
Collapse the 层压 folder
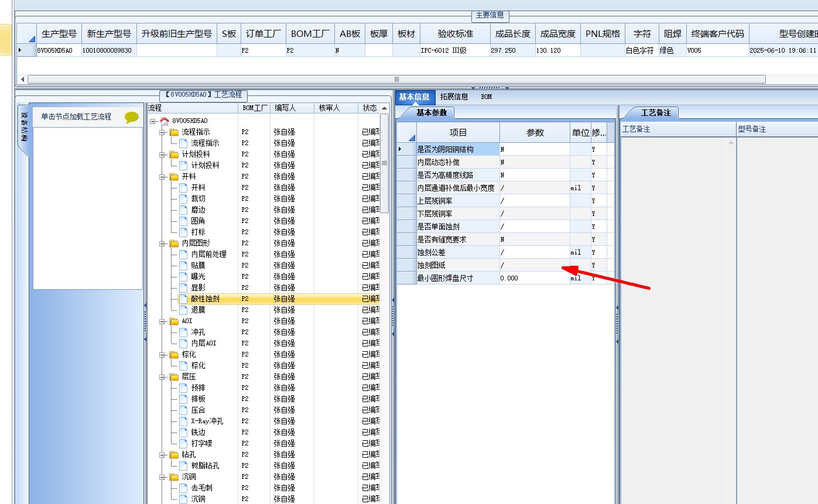162,377
